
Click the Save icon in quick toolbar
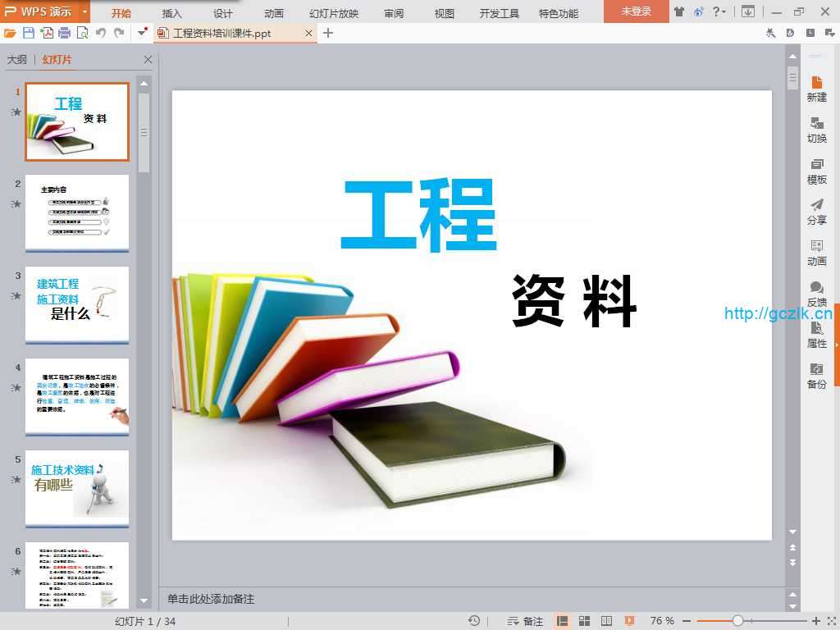29,33
